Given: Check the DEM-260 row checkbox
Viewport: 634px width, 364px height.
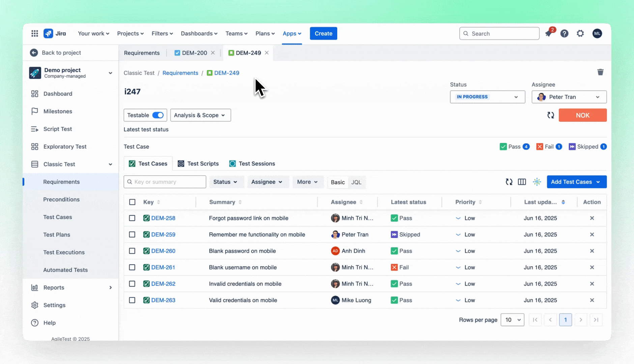Looking at the screenshot, I should (132, 251).
